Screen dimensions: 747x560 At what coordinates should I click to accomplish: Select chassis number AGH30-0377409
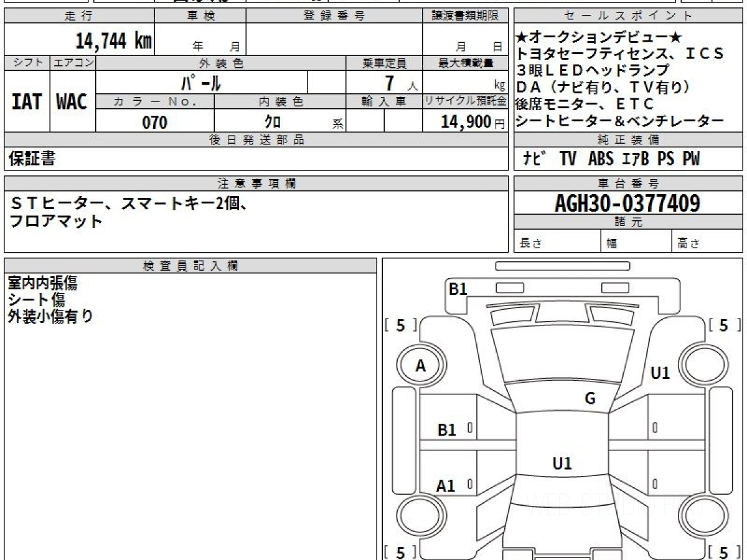(627, 203)
